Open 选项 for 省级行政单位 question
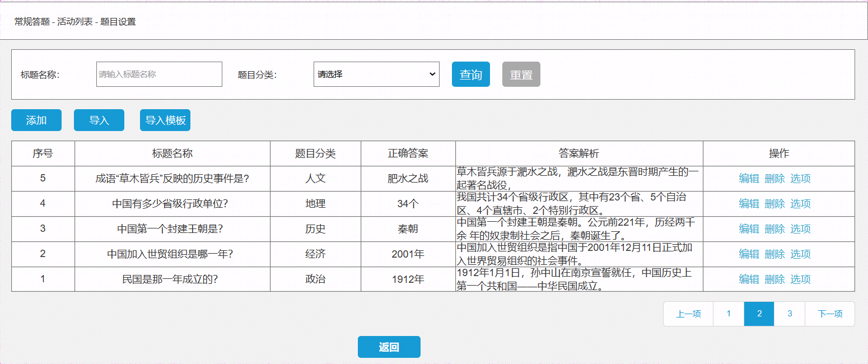Viewport: 868px width, 364px height. 800,204
